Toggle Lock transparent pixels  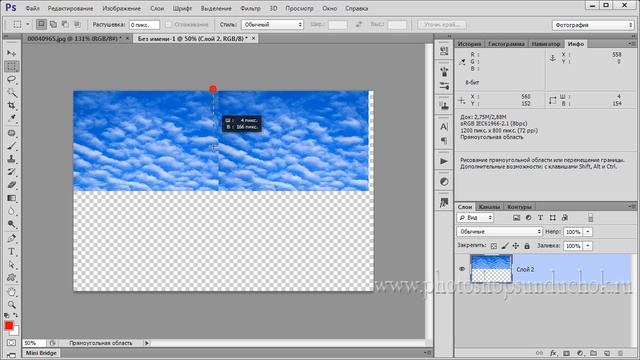pyautogui.click(x=494, y=246)
